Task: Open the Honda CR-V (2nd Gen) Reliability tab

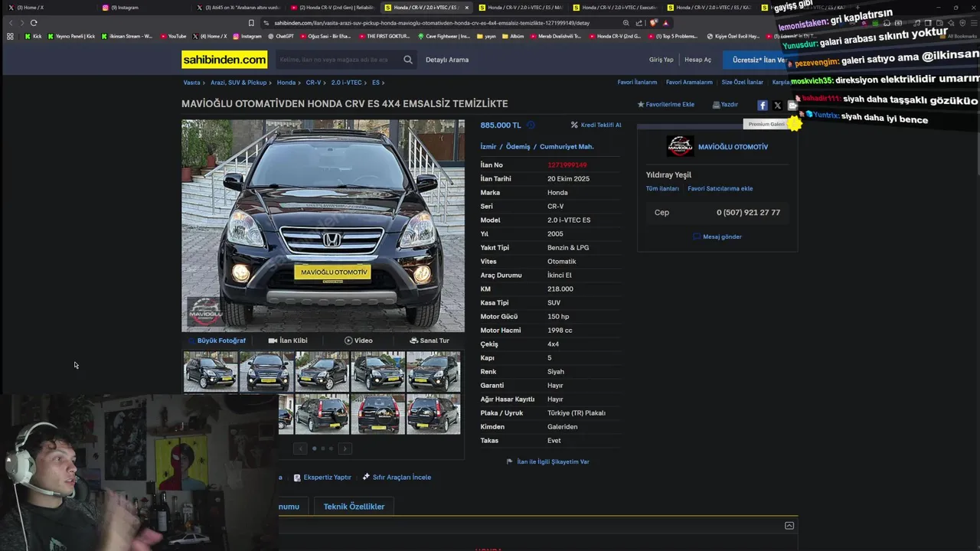Action: coord(332,8)
